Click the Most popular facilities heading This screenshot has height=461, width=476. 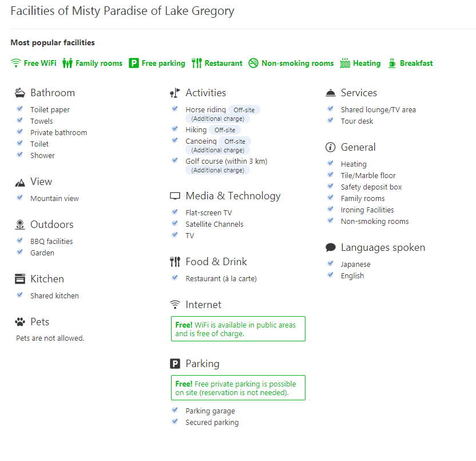(53, 42)
